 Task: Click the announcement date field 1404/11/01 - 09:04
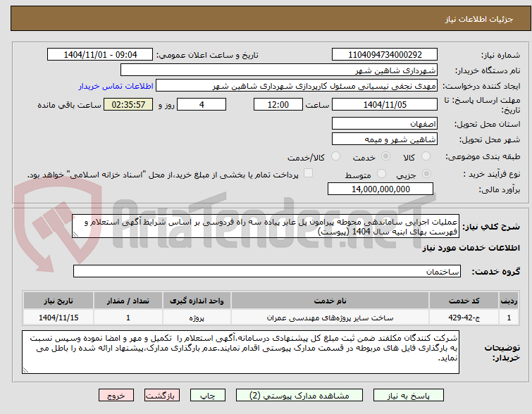pyautogui.click(x=100, y=55)
